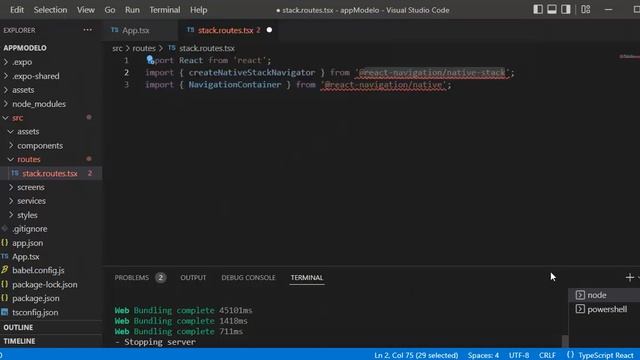Open Help menu
The width and height of the screenshot is (640, 360).
point(198,10)
